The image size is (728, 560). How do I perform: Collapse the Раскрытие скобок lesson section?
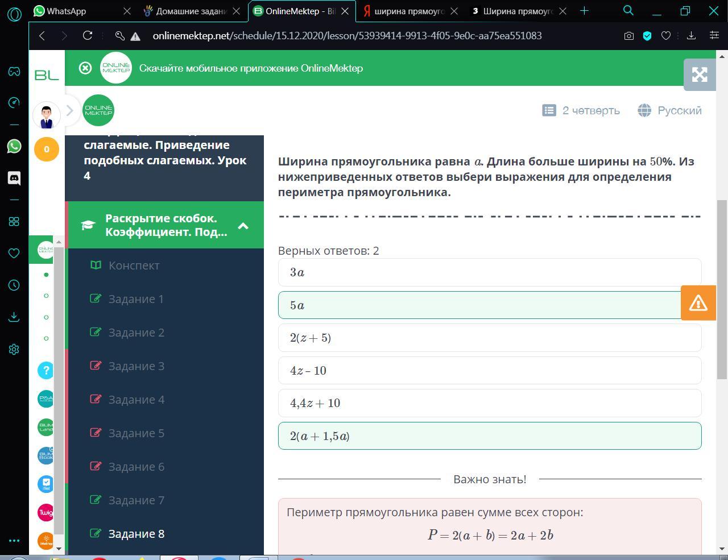[243, 226]
